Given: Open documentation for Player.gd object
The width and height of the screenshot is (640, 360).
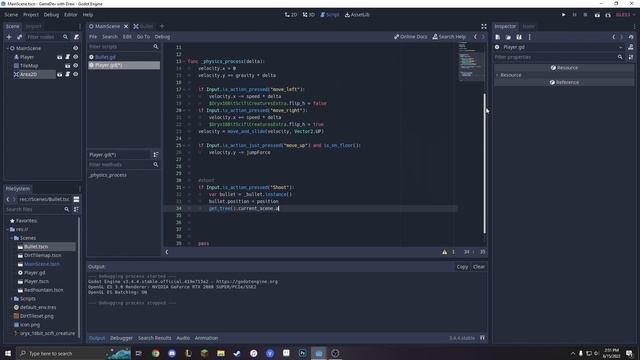Looking at the screenshot, I should (x=631, y=47).
